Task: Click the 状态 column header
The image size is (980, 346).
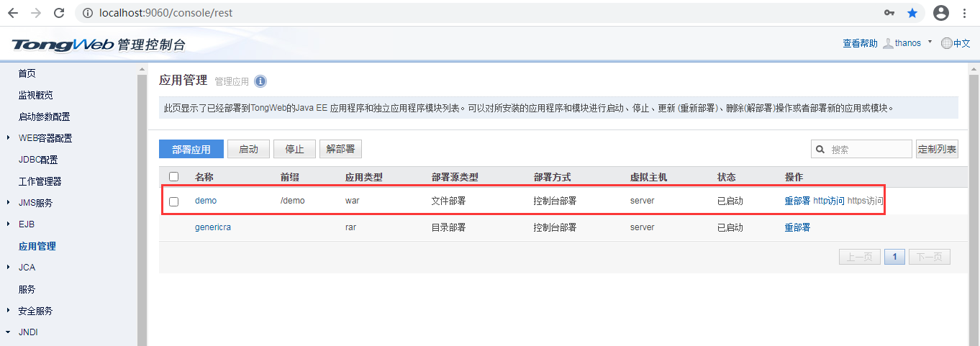Action: tap(727, 177)
